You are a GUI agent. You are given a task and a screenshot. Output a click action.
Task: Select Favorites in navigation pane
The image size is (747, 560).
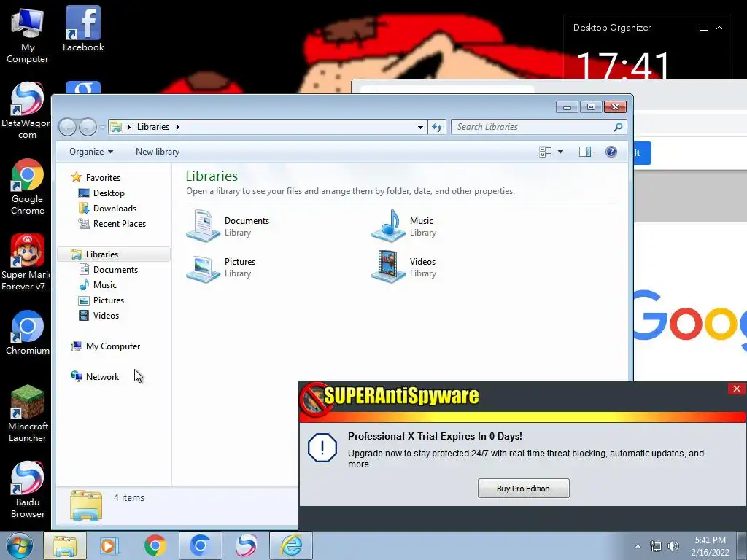pos(103,178)
